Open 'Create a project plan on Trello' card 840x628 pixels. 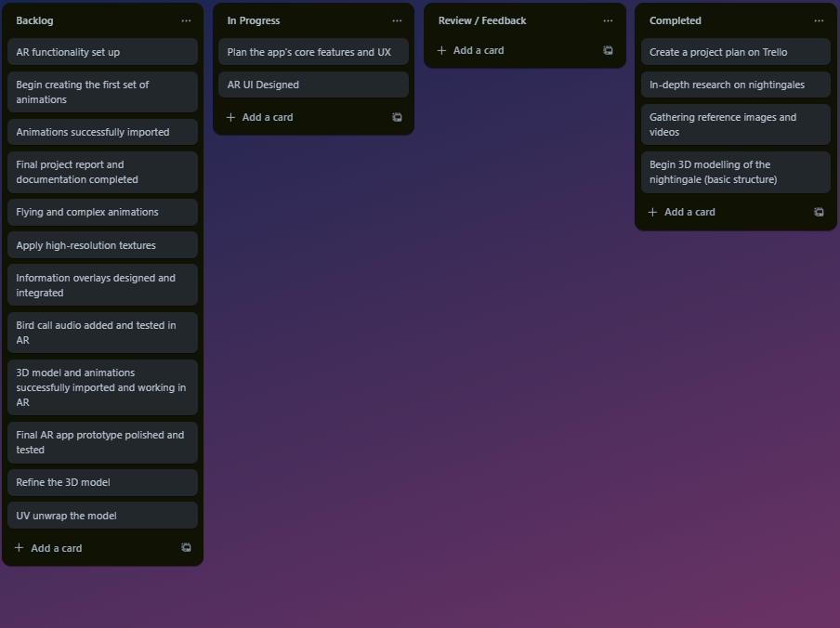pos(735,52)
